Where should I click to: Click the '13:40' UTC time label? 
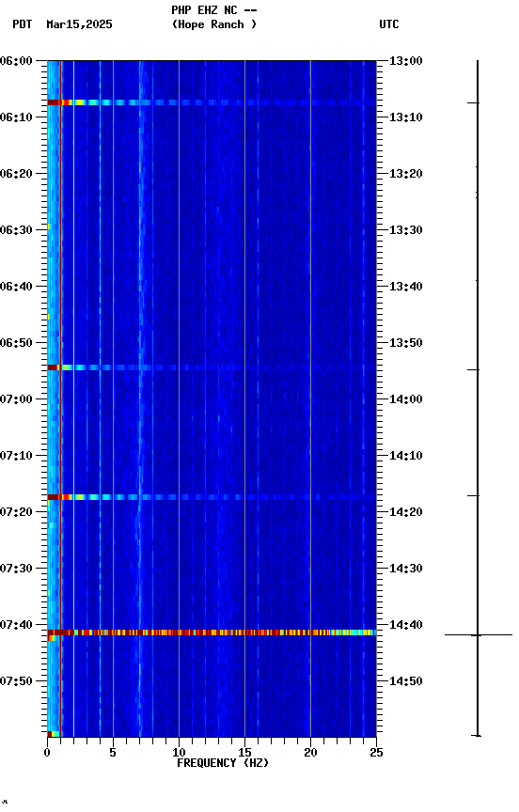(406, 287)
